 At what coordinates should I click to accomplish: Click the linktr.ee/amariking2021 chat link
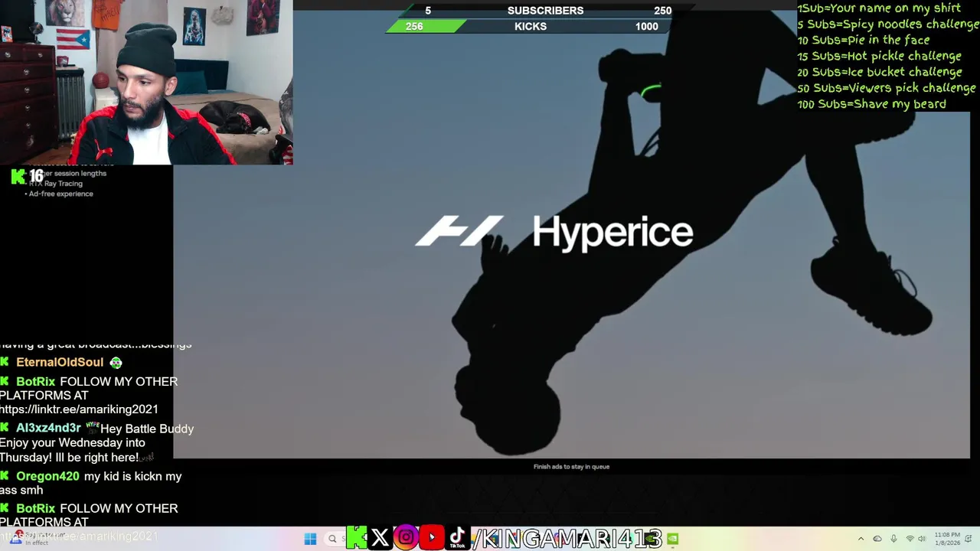(x=79, y=409)
